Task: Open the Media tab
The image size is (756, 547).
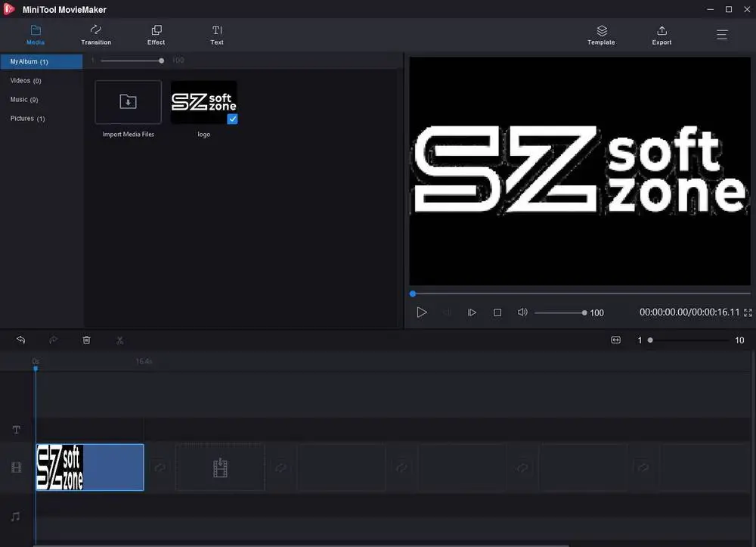Action: [x=36, y=35]
